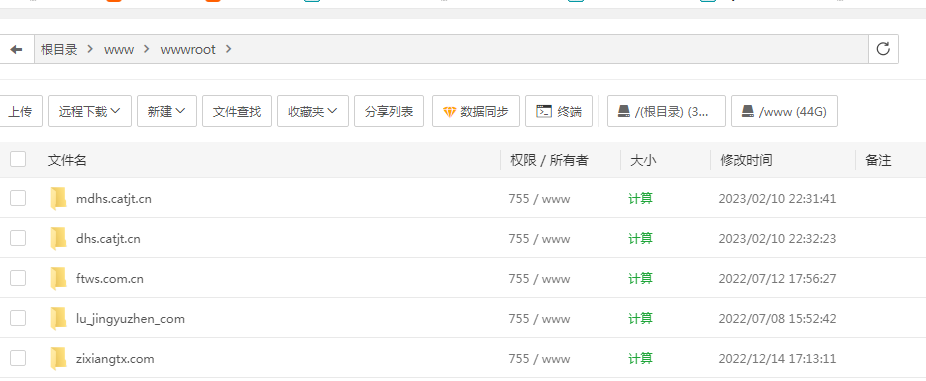Go to www in the breadcrumb

[x=119, y=50]
